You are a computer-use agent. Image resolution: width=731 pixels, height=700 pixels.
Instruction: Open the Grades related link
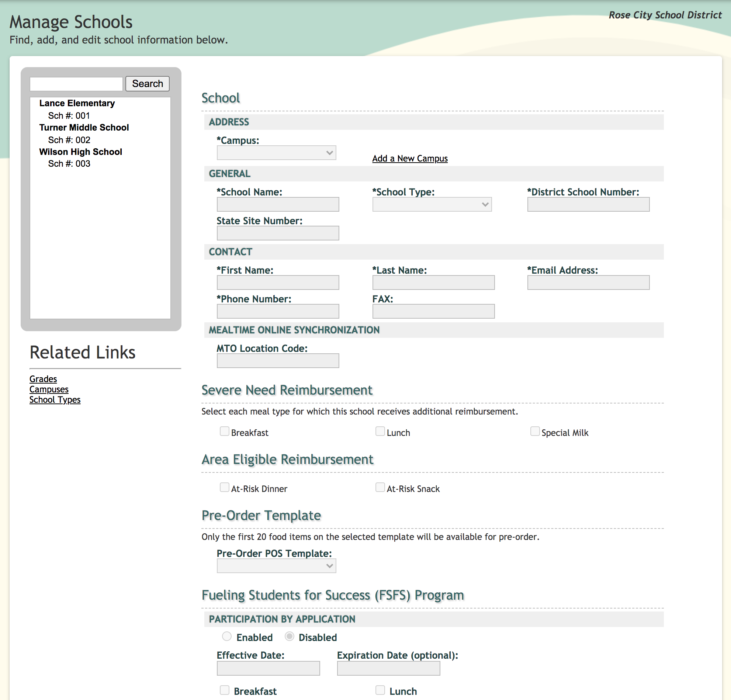(x=43, y=379)
